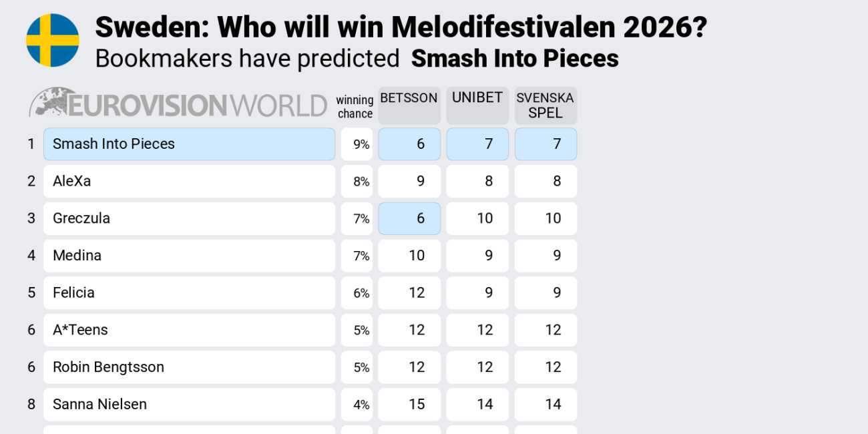Open the Unibet bookmaker column header

click(477, 105)
